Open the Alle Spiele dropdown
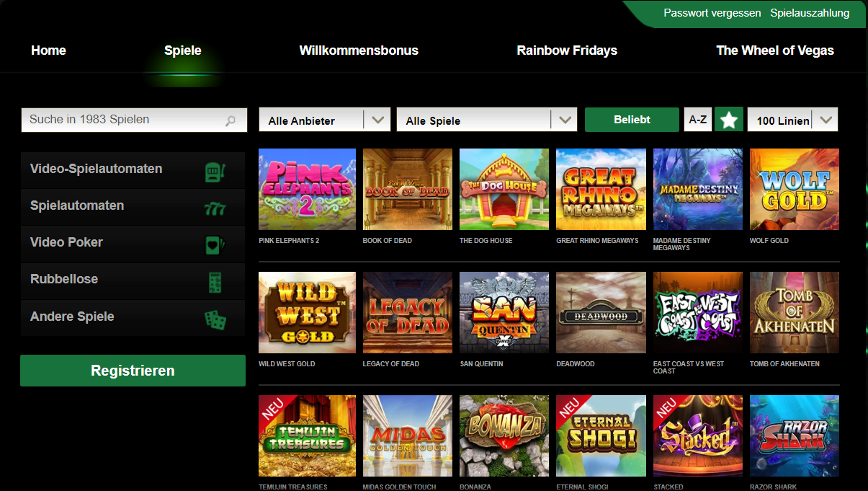This screenshot has width=868, height=491. (x=487, y=120)
